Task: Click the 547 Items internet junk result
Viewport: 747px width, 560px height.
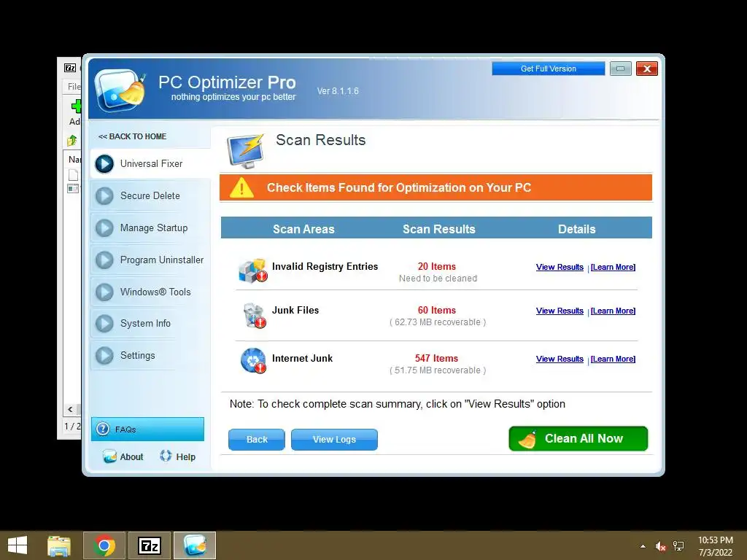Action: [x=436, y=359]
